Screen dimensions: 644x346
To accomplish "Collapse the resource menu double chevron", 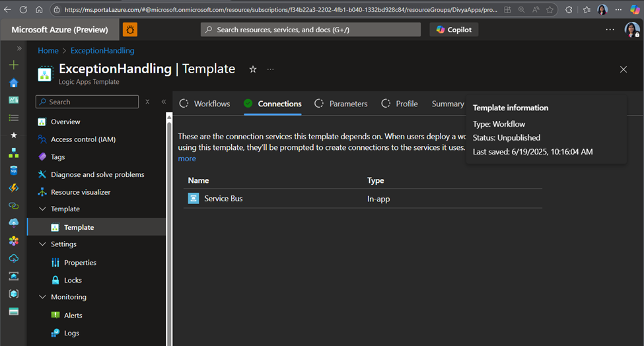I will tap(163, 102).
